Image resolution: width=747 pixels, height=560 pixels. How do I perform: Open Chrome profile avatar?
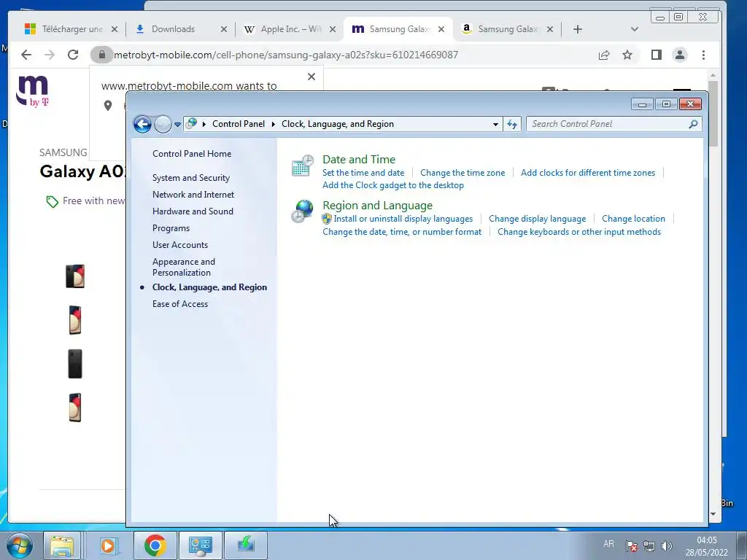(x=680, y=55)
